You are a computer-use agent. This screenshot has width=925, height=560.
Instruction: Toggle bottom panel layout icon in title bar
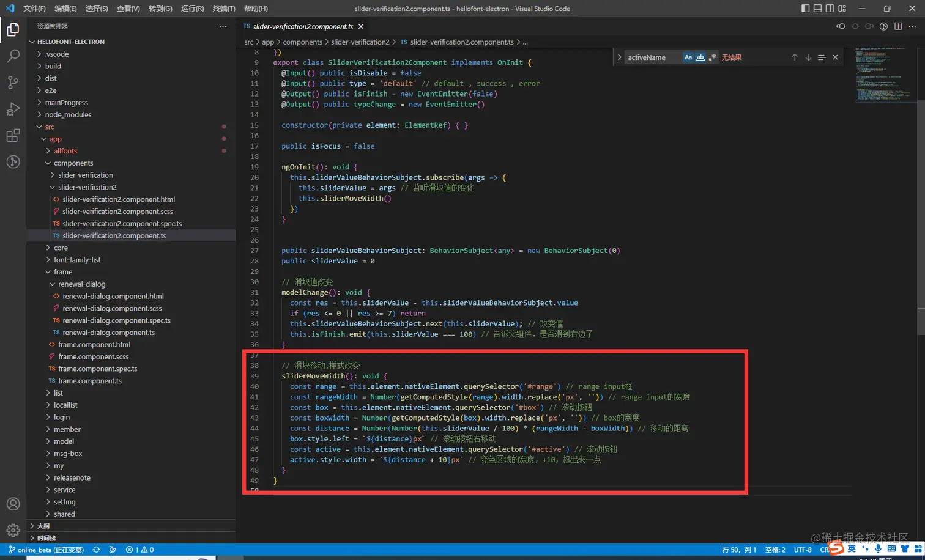(x=817, y=9)
